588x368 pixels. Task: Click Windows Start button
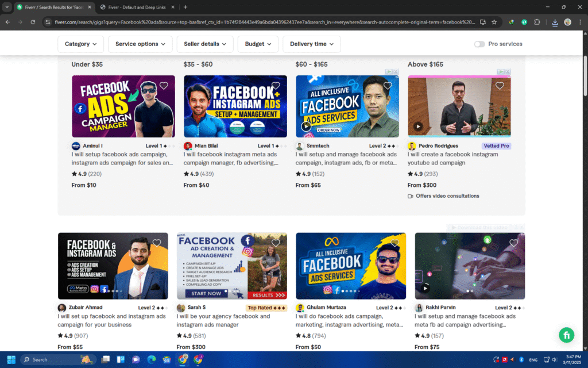coord(11,359)
